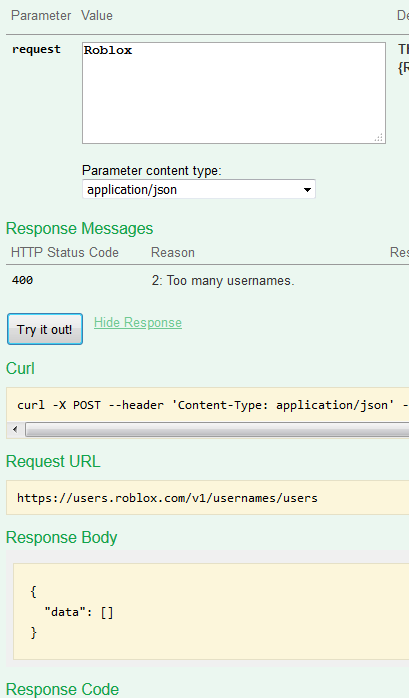
Task: Click the Curl horizontal scrollbar track
Action: point(217,430)
